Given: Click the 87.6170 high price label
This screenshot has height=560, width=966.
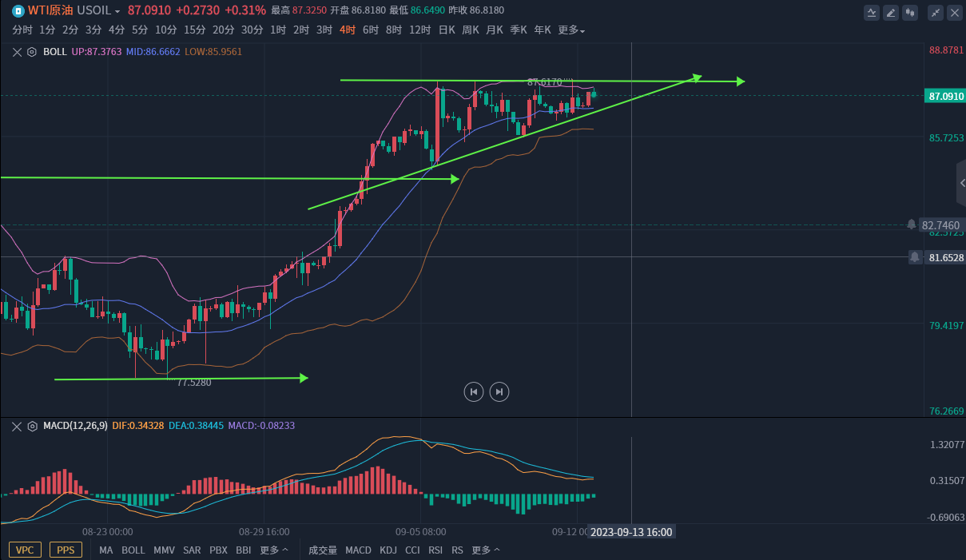Looking at the screenshot, I should pyautogui.click(x=545, y=82).
